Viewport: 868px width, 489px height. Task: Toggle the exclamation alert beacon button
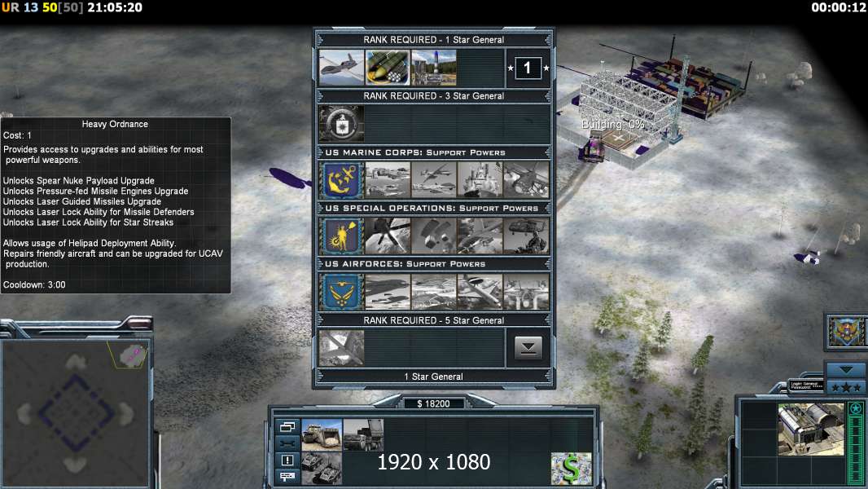tap(287, 460)
